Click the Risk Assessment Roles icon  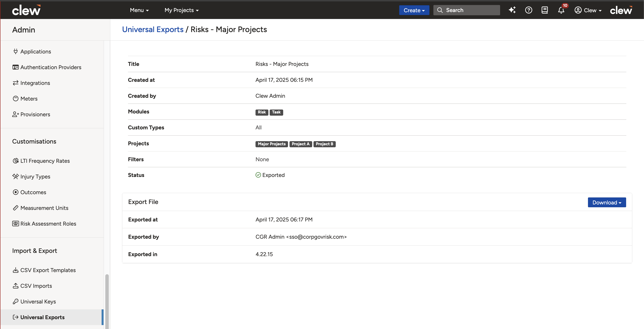click(15, 224)
